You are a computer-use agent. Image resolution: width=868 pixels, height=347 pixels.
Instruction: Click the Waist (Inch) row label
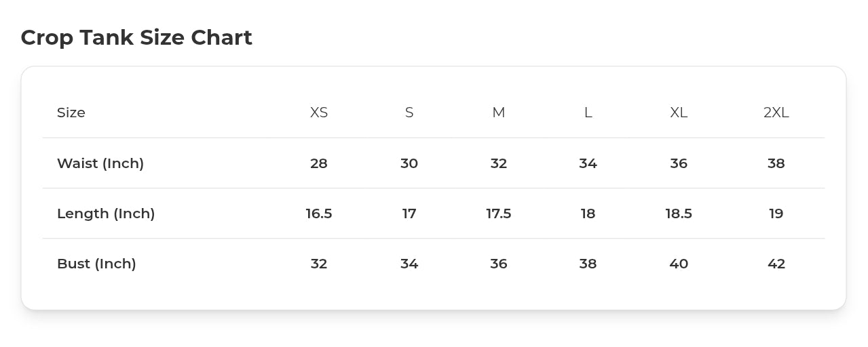pos(100,163)
